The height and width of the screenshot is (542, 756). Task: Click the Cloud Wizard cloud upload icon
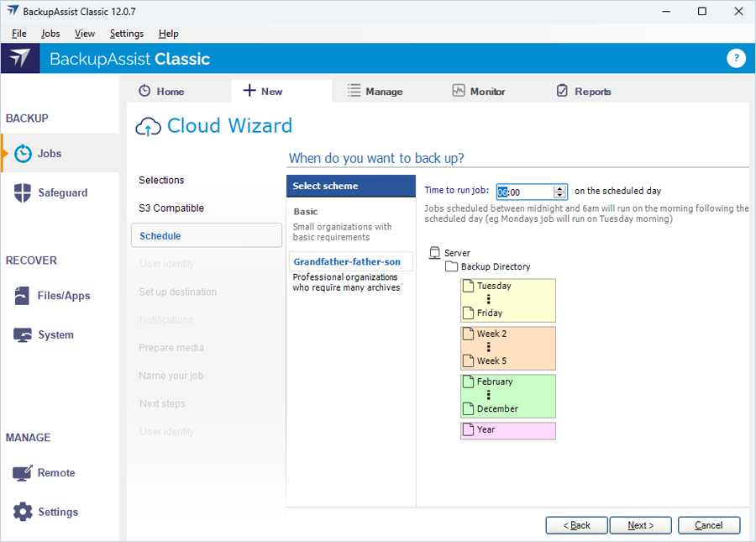pyautogui.click(x=148, y=126)
